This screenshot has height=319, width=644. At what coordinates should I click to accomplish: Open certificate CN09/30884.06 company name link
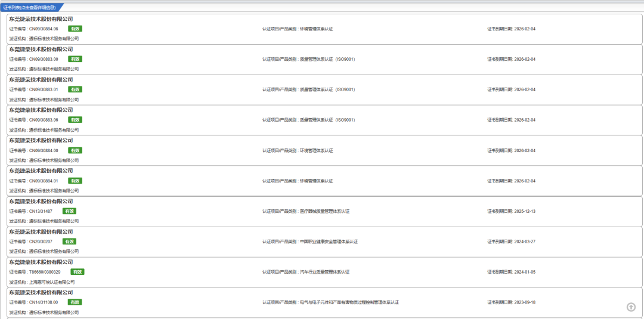(41, 19)
